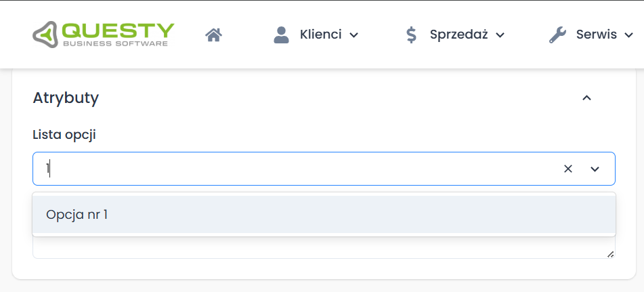Open the Klienci menu label
644x292 pixels.
point(320,35)
